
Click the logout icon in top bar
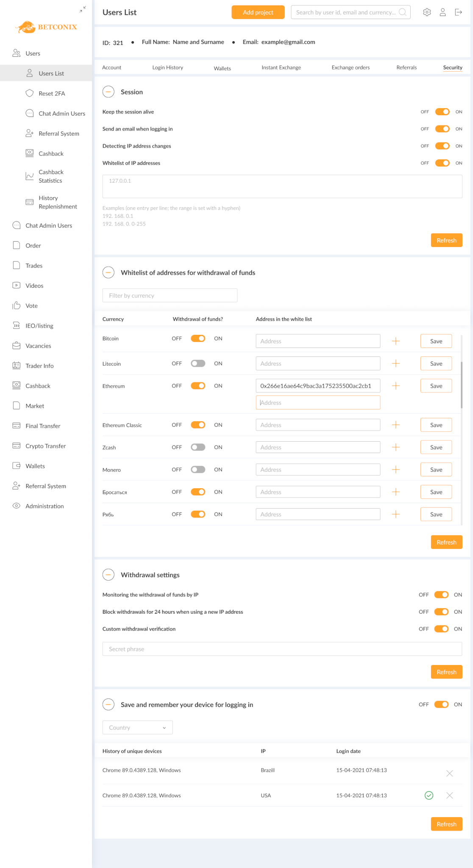click(x=458, y=12)
